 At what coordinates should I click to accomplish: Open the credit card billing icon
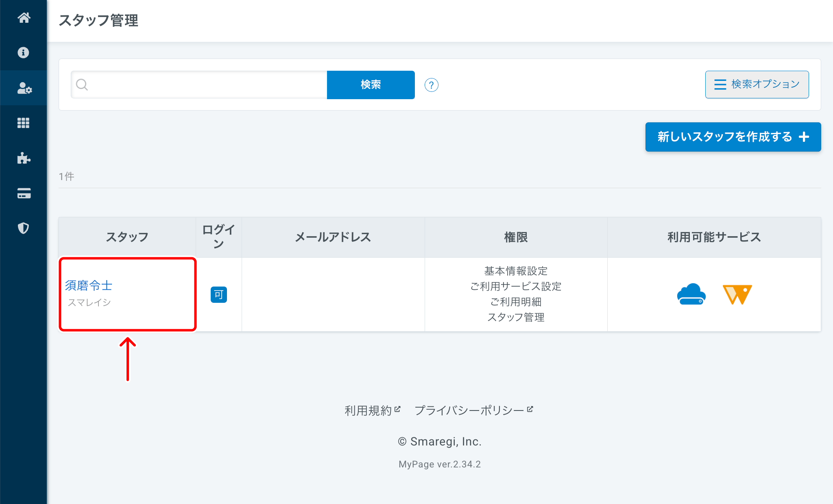point(24,193)
